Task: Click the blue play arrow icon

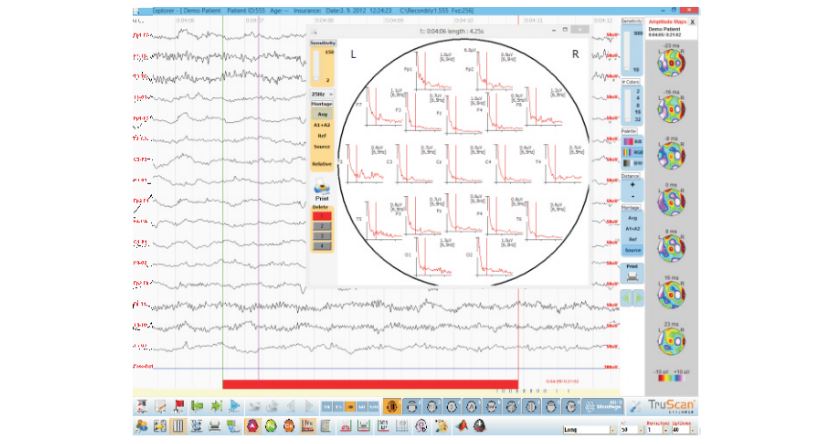Action: click(x=234, y=406)
